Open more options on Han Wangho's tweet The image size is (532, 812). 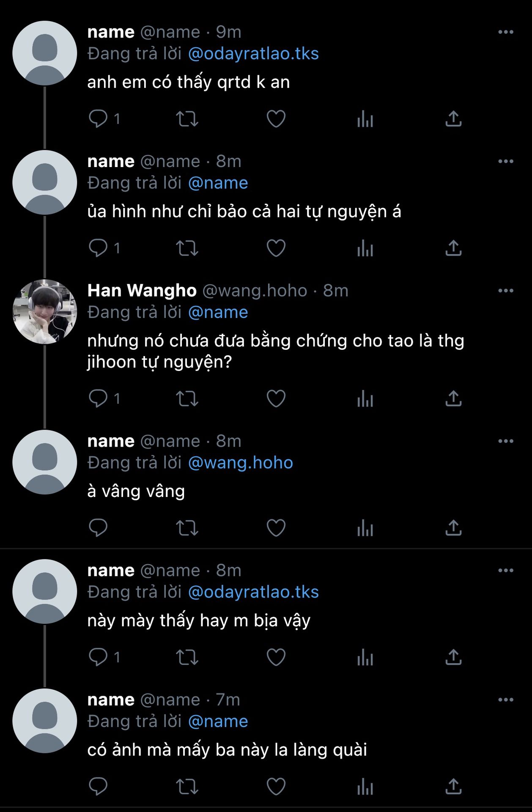[505, 291]
